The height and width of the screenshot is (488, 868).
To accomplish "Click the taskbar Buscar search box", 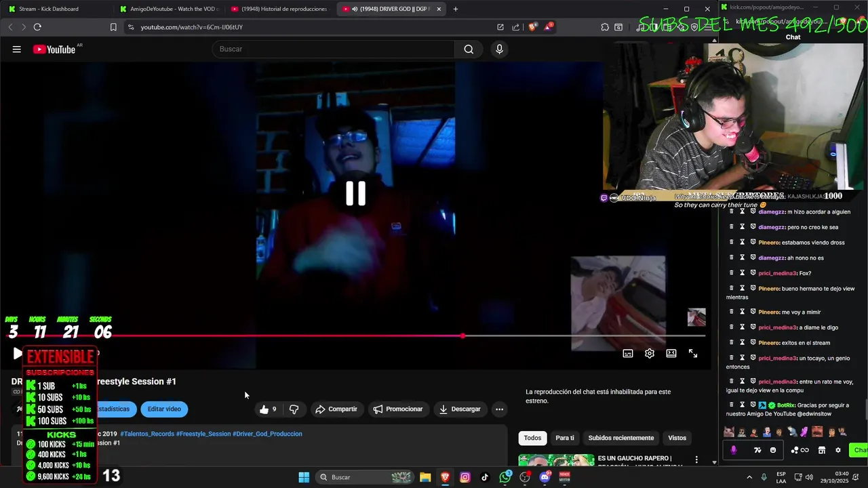I will tap(365, 477).
